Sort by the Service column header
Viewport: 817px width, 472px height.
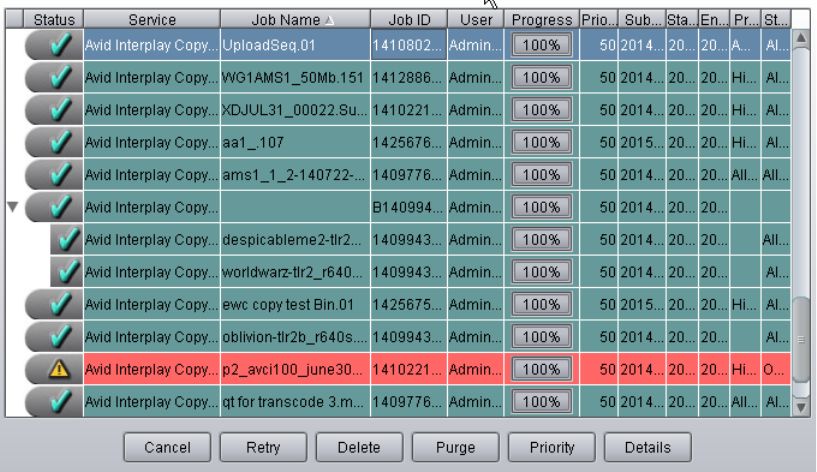click(x=152, y=20)
